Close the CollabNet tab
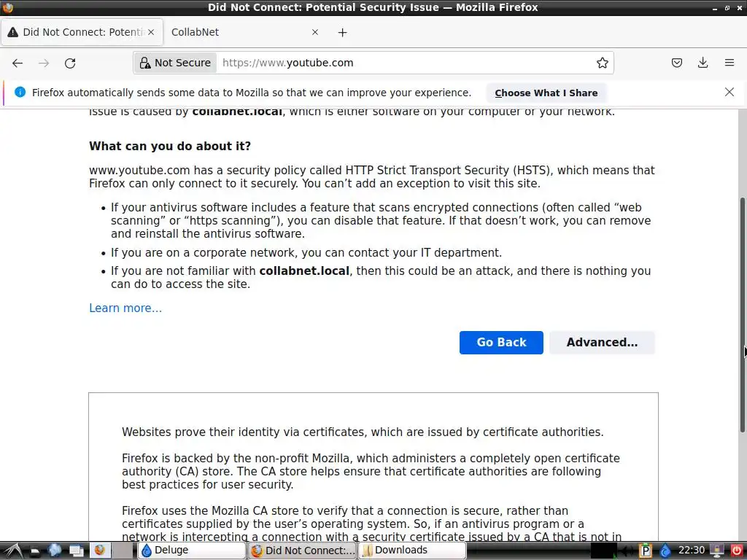Viewport: 747px width, 560px height. pos(315,32)
